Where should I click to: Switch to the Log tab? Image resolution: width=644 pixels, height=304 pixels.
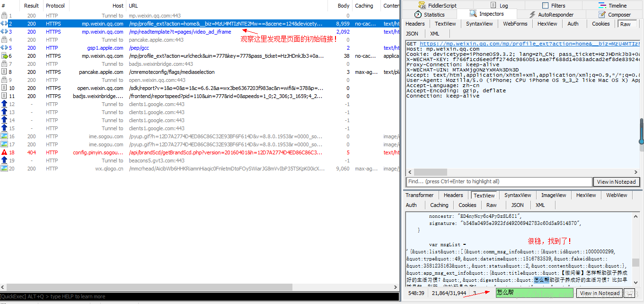click(x=498, y=6)
